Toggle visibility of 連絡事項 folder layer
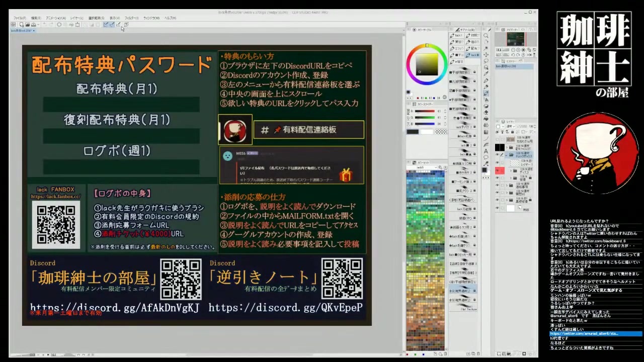644x362 pixels. (x=497, y=185)
